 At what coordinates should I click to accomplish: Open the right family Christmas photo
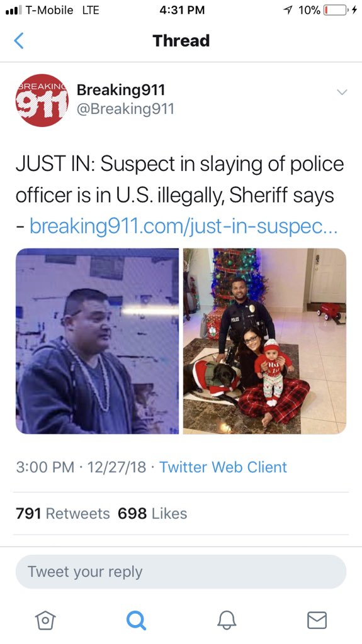264,341
